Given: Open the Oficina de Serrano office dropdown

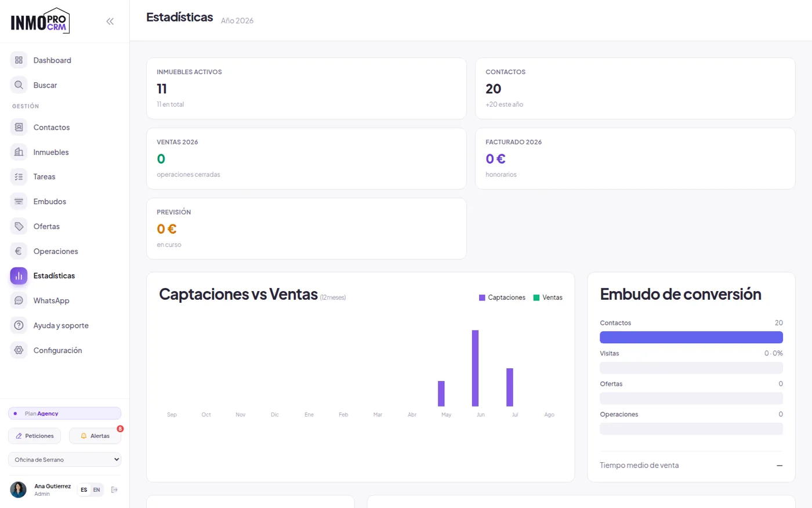Looking at the screenshot, I should coord(64,459).
